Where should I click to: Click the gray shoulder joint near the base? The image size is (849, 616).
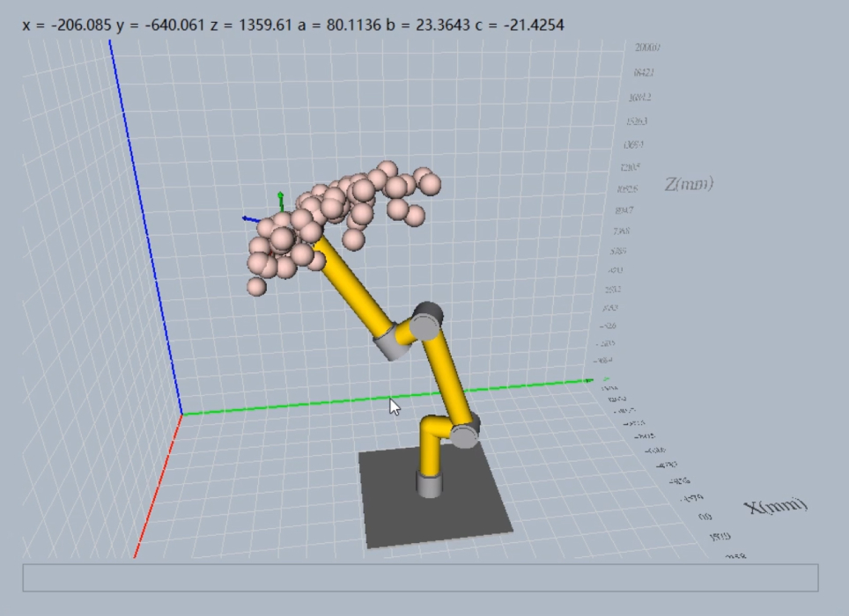pyautogui.click(x=465, y=431)
